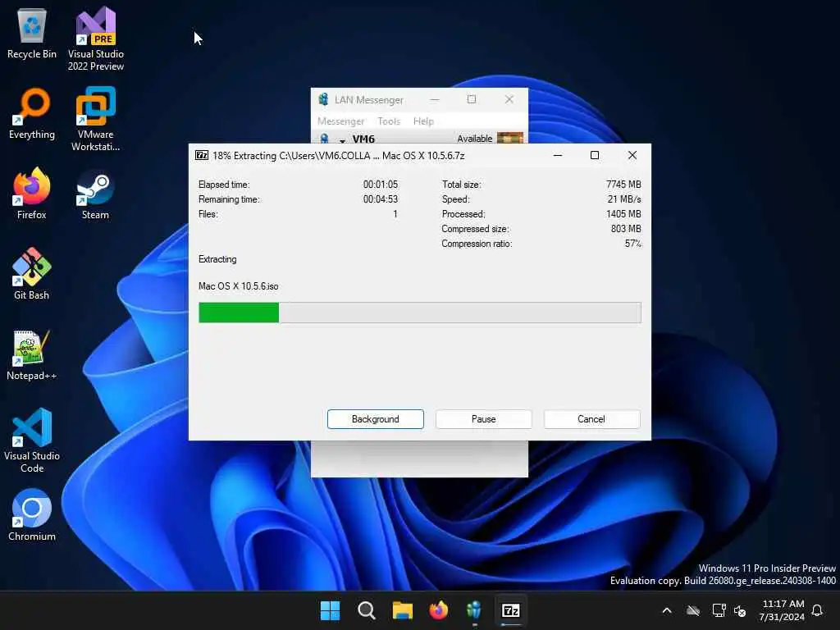The width and height of the screenshot is (840, 630).
Task: Open the Everything search shortcut
Action: (x=32, y=113)
